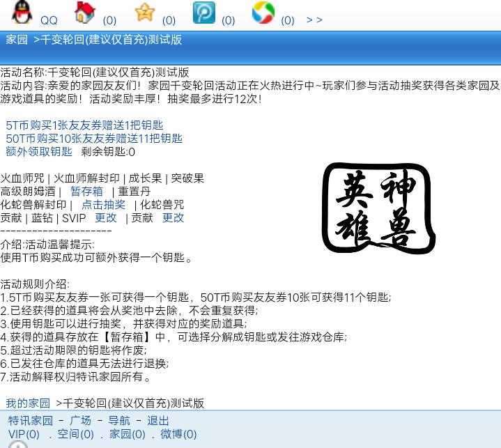Click 更改 next to SVIP

pyautogui.click(x=106, y=218)
